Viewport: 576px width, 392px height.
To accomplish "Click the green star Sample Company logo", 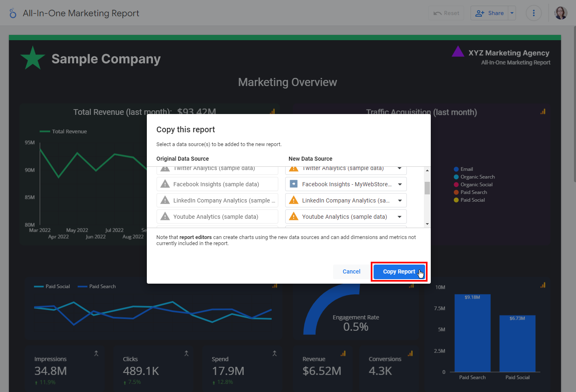I will coord(32,58).
